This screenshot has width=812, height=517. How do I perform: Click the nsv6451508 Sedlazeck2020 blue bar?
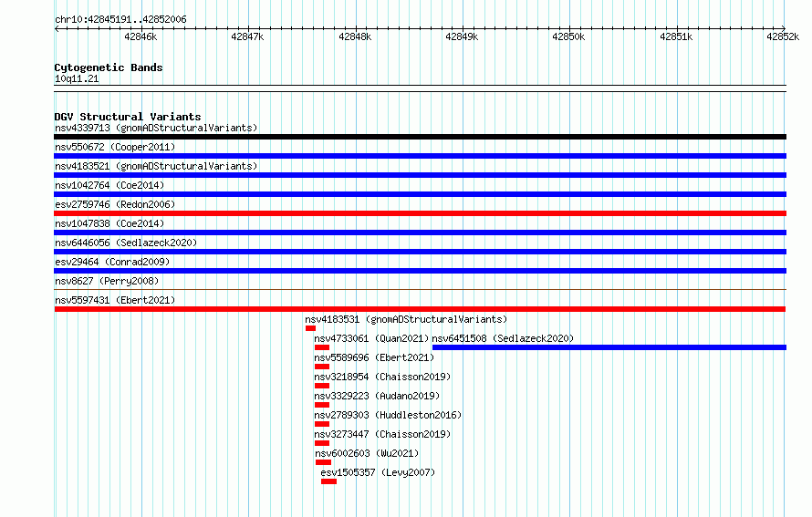(609, 347)
